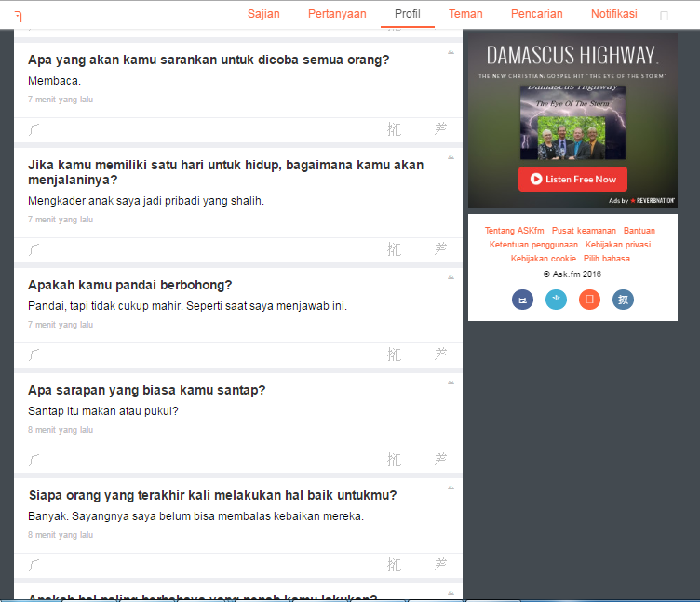Click answer 'Banyak. Sayangnya saya belum bisa membalas'

click(196, 516)
